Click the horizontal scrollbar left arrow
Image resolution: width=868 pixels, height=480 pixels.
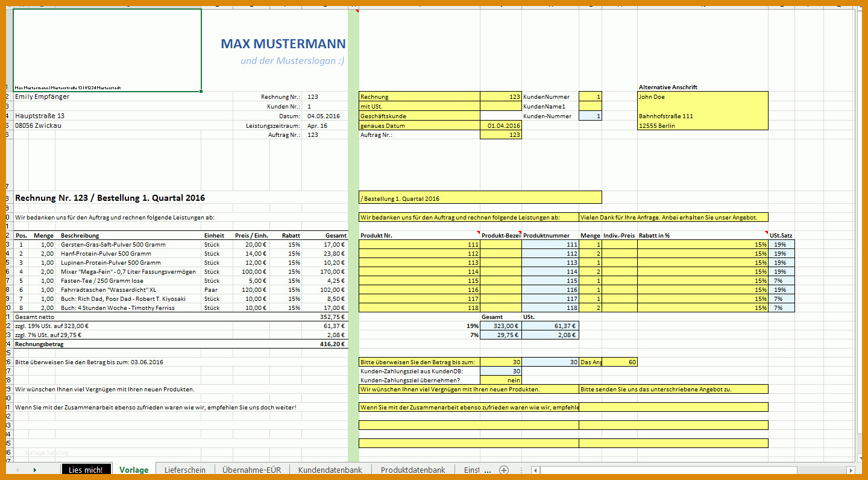(535, 470)
